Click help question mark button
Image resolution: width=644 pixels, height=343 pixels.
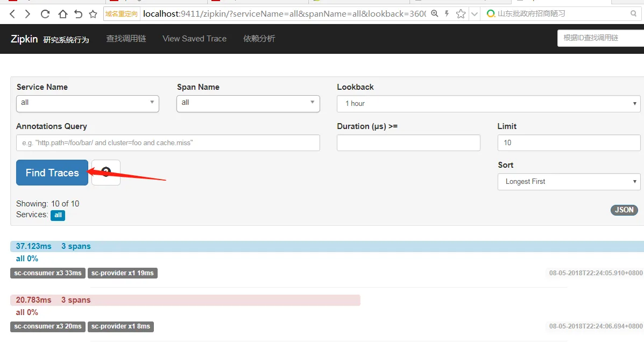click(x=106, y=173)
